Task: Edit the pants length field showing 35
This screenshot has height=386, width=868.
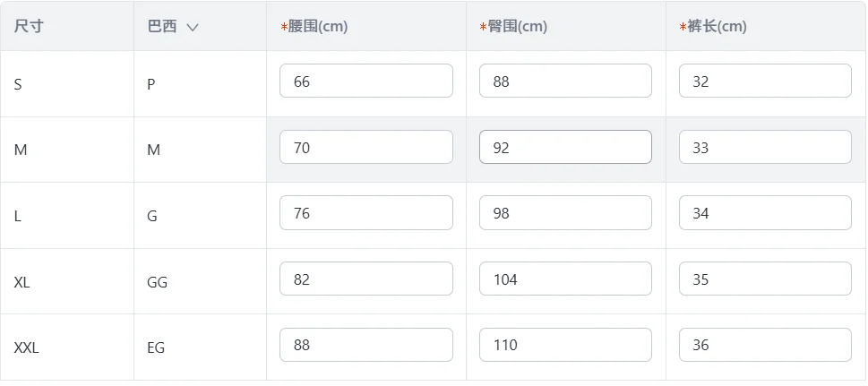Action: 764,279
